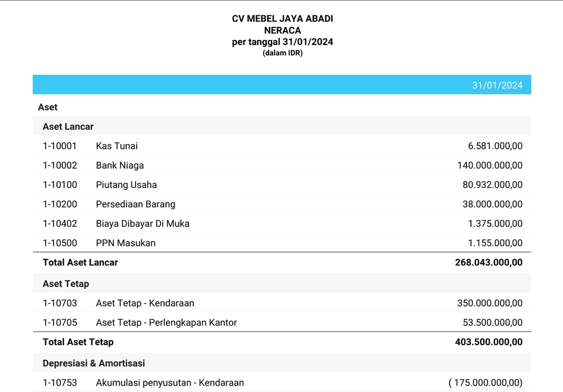563x392 pixels.
Task: Select the Aset Lancar section header
Action: coord(68,127)
